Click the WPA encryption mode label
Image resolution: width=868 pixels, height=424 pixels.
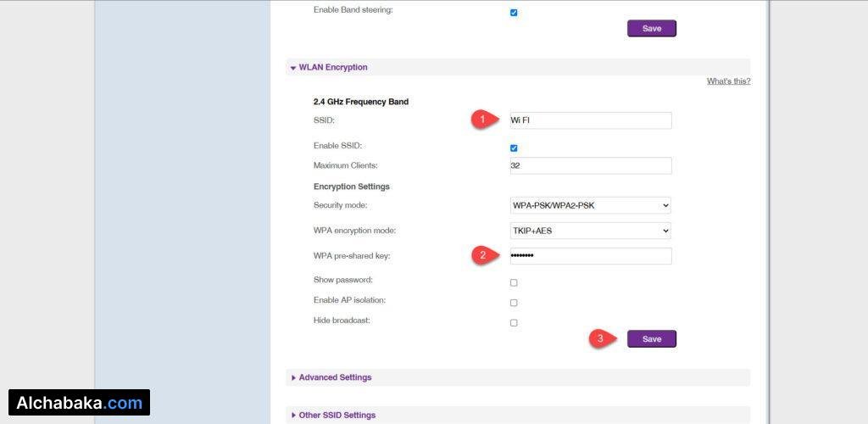pyautogui.click(x=354, y=231)
